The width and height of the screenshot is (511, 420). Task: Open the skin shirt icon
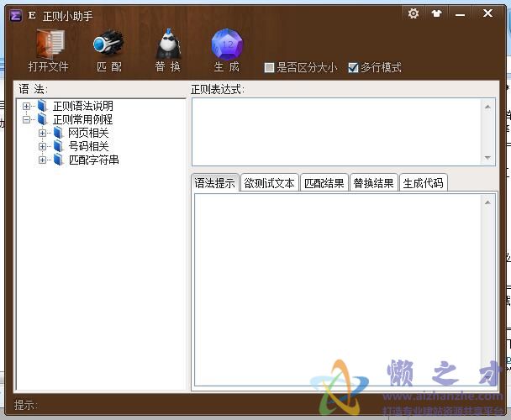[436, 13]
